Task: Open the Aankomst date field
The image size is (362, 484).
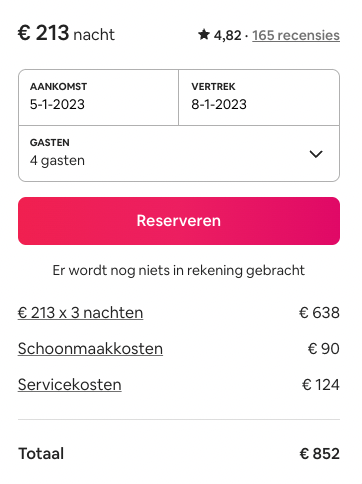Action: click(99, 97)
